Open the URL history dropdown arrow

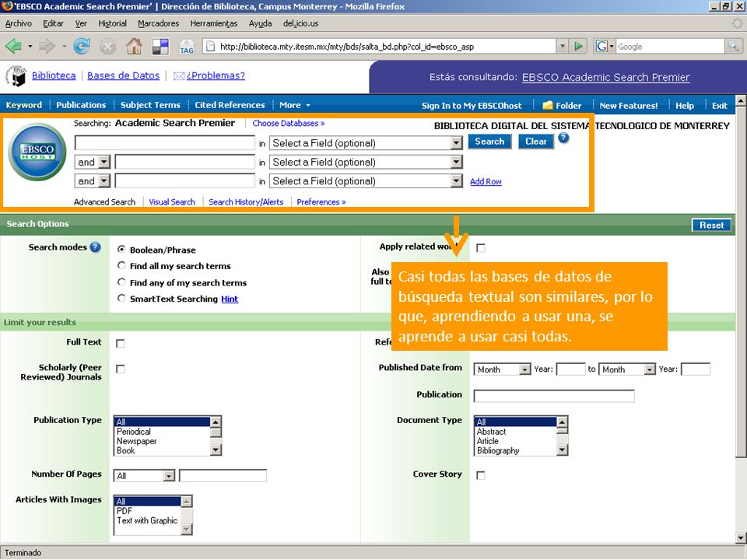click(563, 46)
